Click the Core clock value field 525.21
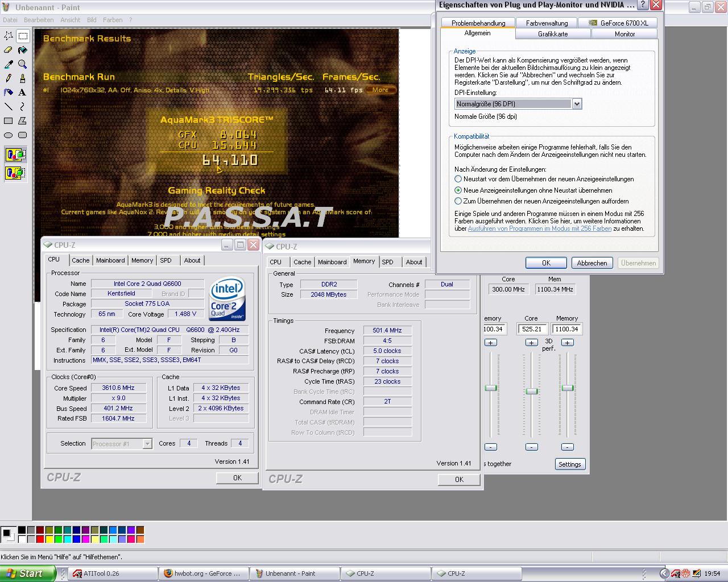 (x=532, y=329)
